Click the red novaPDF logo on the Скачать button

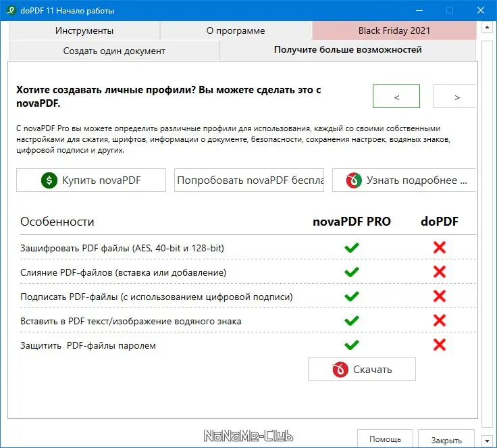click(340, 370)
